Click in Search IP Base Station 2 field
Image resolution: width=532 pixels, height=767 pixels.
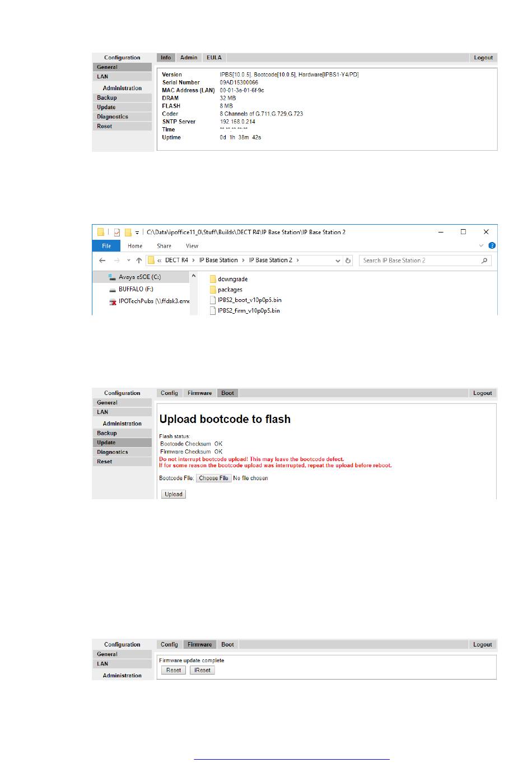(x=420, y=261)
